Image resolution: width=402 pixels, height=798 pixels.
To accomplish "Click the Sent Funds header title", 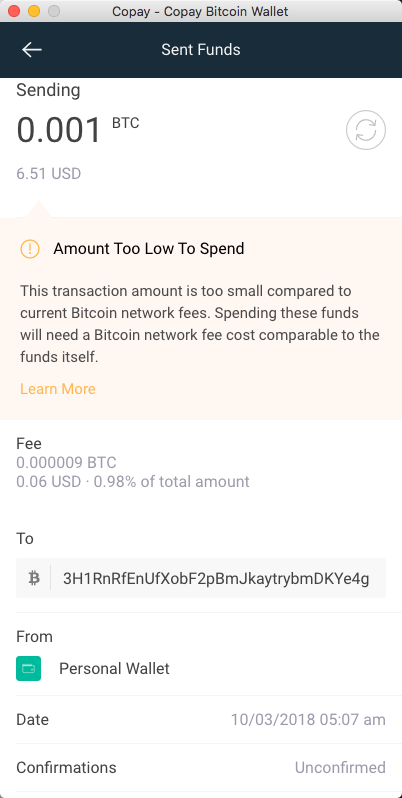I will (x=201, y=49).
